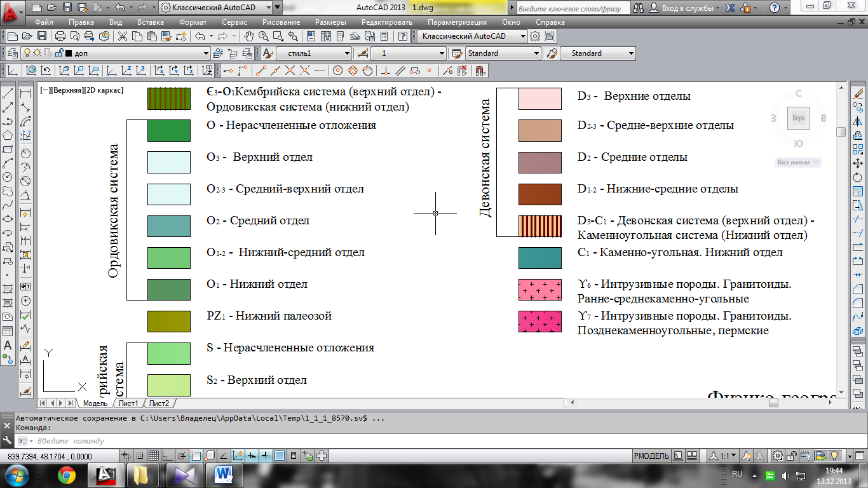Toggle Grid Display in status bar
The width and height of the screenshot is (868, 488).
(153, 456)
